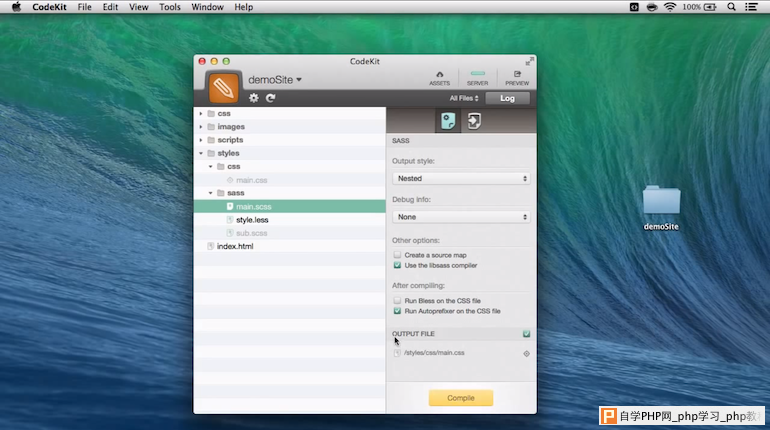Open the View menu
The image size is (770, 430).
pos(138,7)
